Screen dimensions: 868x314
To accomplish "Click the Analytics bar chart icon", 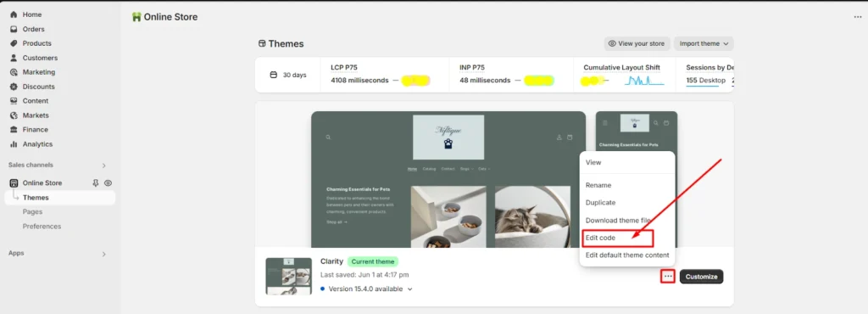I will pos(14,144).
